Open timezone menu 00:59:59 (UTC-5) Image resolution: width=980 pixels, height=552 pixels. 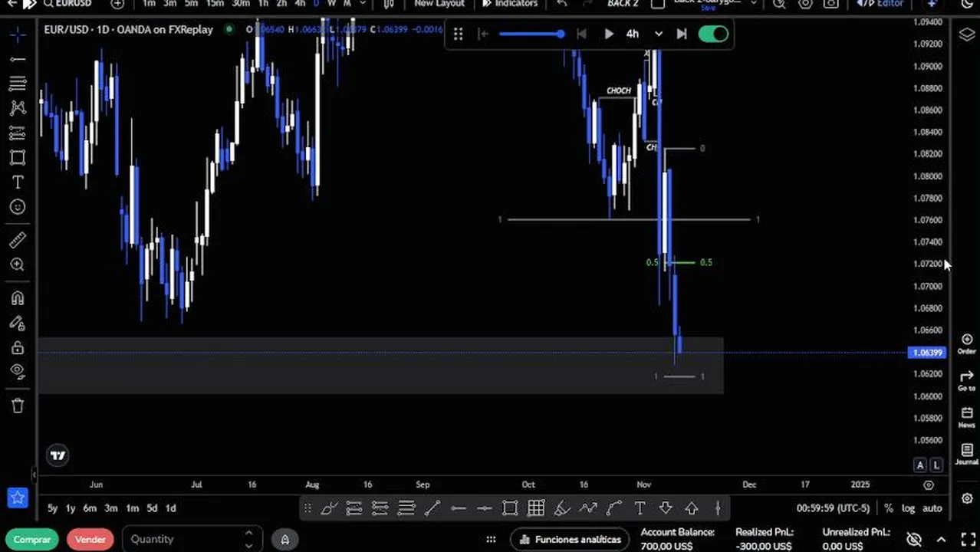tap(833, 508)
